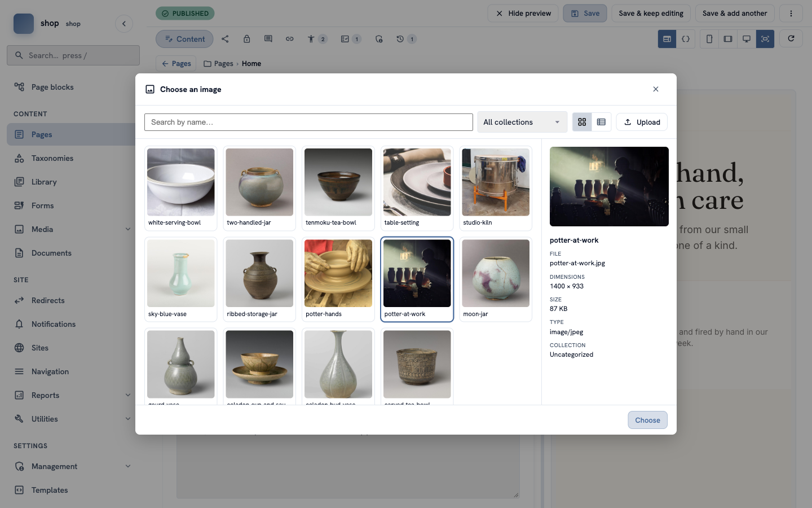Click the sidebar Search press / box
The image size is (812, 508).
73,55
